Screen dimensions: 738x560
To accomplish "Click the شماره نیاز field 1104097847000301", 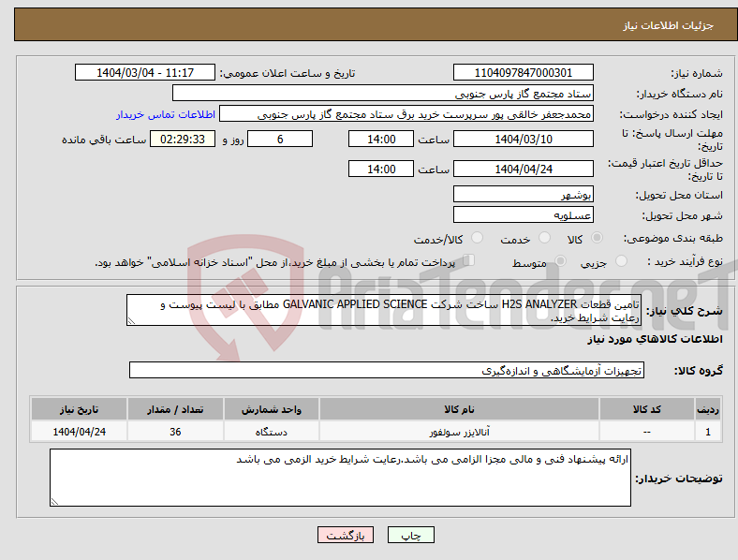I will click(x=523, y=72).
